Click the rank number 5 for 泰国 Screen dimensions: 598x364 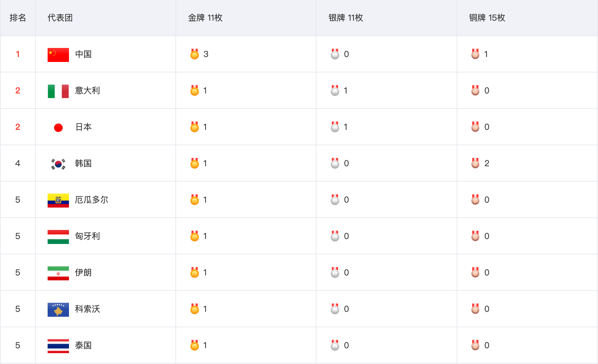(18, 345)
